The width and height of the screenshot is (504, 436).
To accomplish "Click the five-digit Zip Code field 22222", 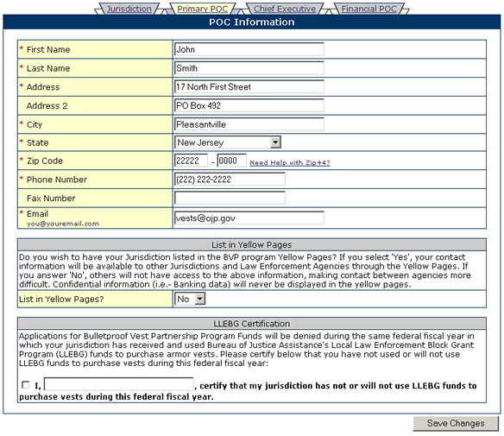I will [191, 161].
